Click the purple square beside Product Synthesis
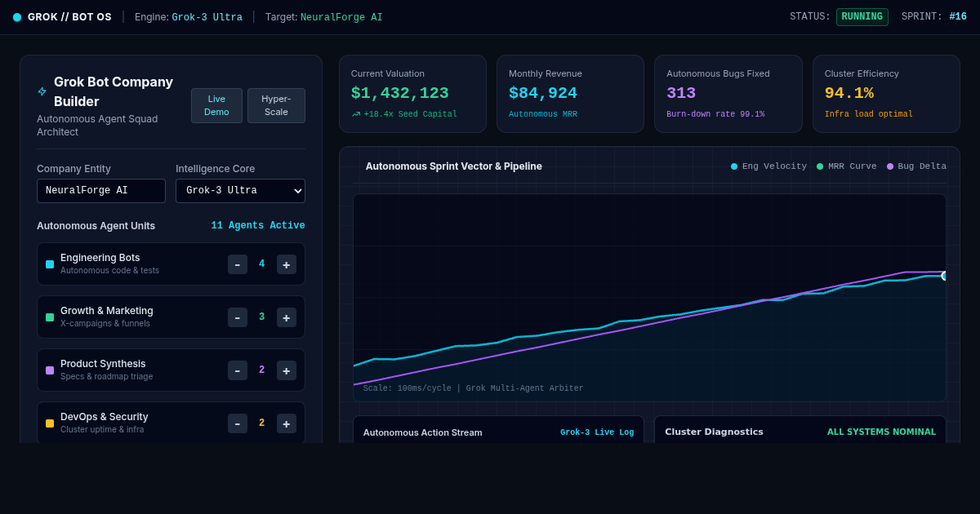This screenshot has height=514, width=980. click(50, 370)
